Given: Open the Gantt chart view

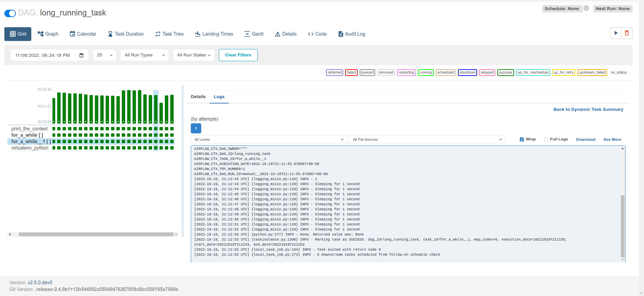Looking at the screenshot, I should pos(254,34).
